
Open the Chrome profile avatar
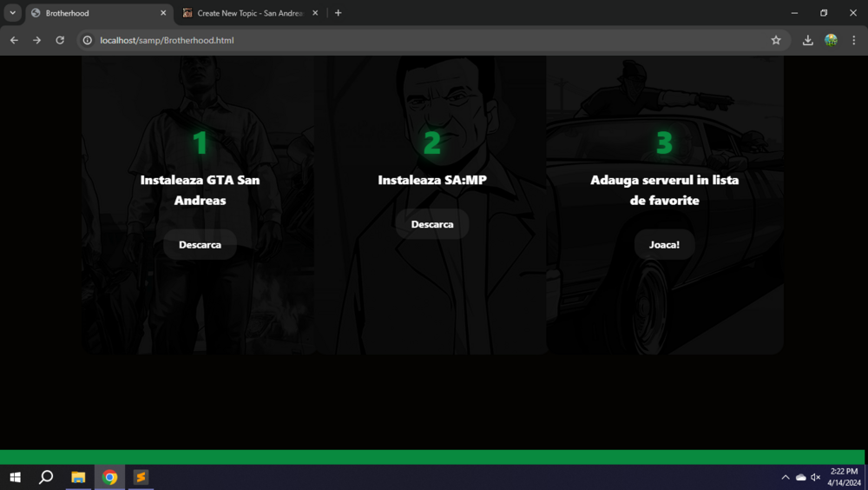click(x=831, y=40)
